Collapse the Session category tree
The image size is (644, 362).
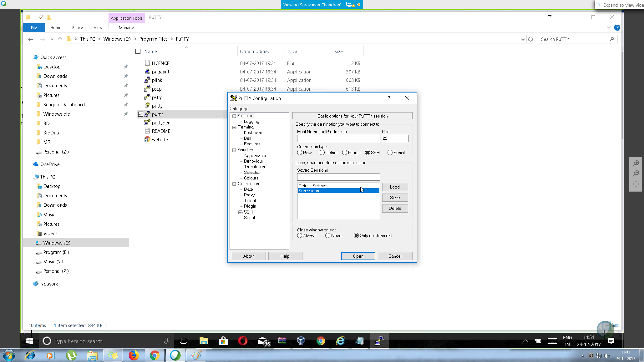click(x=234, y=116)
